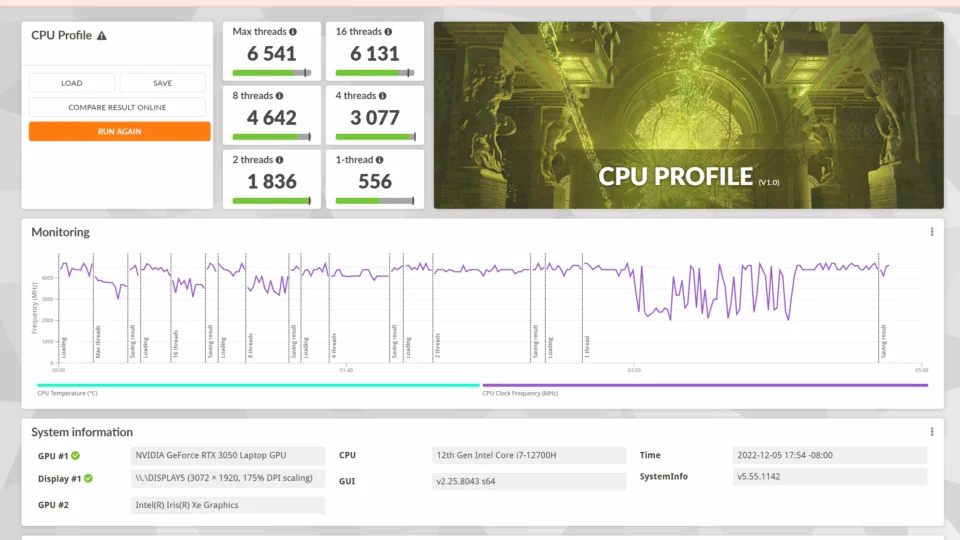Select the DISPLAY5 resolution field
The width and height of the screenshot is (960, 540).
228,478
